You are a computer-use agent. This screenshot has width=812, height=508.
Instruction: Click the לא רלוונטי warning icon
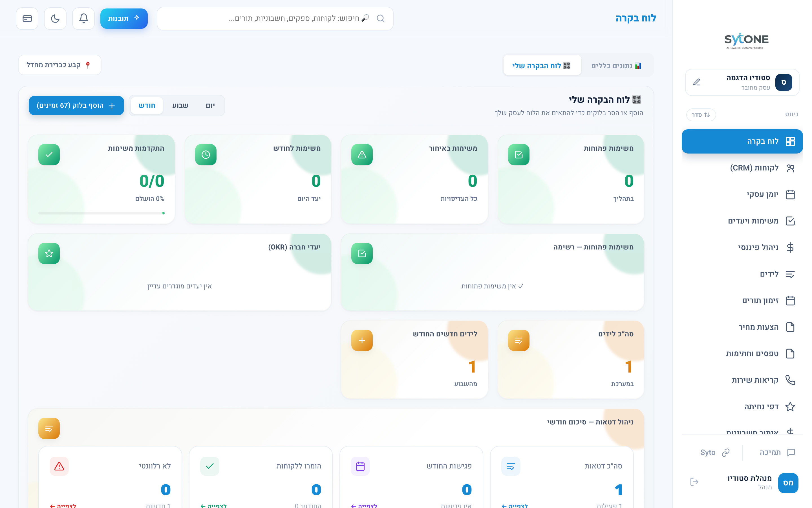59,466
